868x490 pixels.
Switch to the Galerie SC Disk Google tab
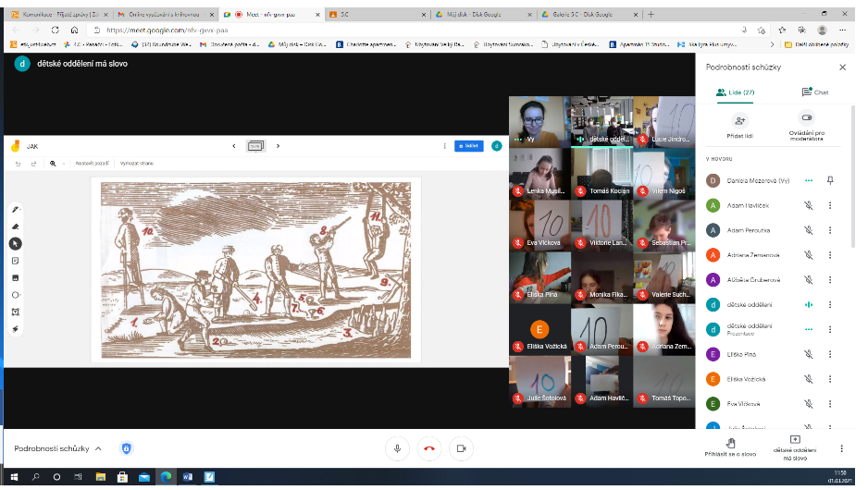point(588,15)
